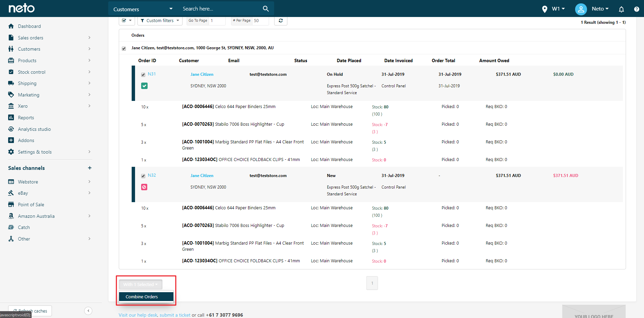
Task: Click the user avatar icon
Action: click(x=581, y=9)
